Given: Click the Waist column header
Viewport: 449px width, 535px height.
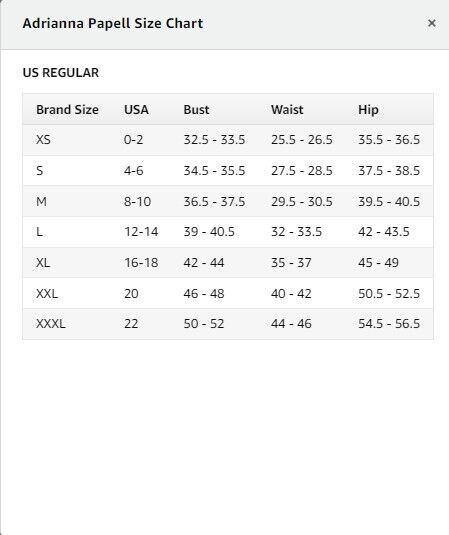Looking at the screenshot, I should point(287,110).
